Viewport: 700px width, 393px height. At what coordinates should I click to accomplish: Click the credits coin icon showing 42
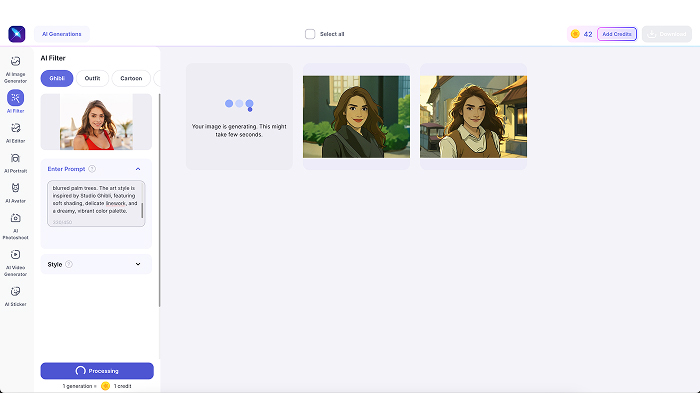tap(575, 34)
